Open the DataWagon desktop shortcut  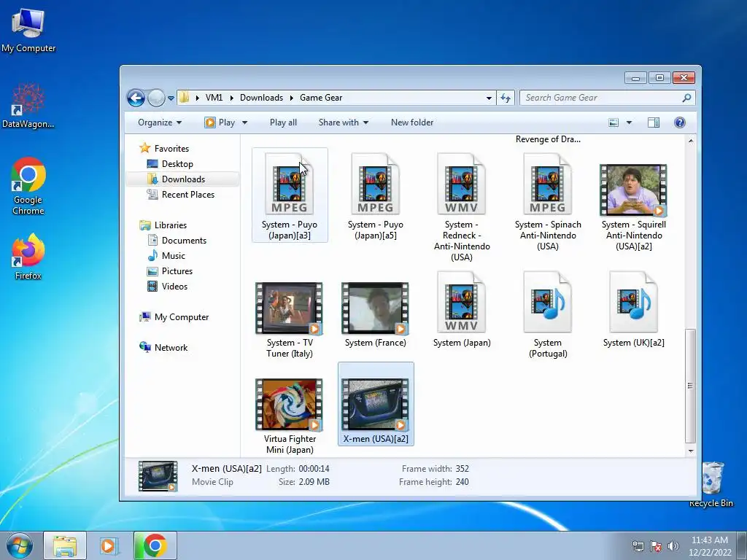pyautogui.click(x=28, y=106)
